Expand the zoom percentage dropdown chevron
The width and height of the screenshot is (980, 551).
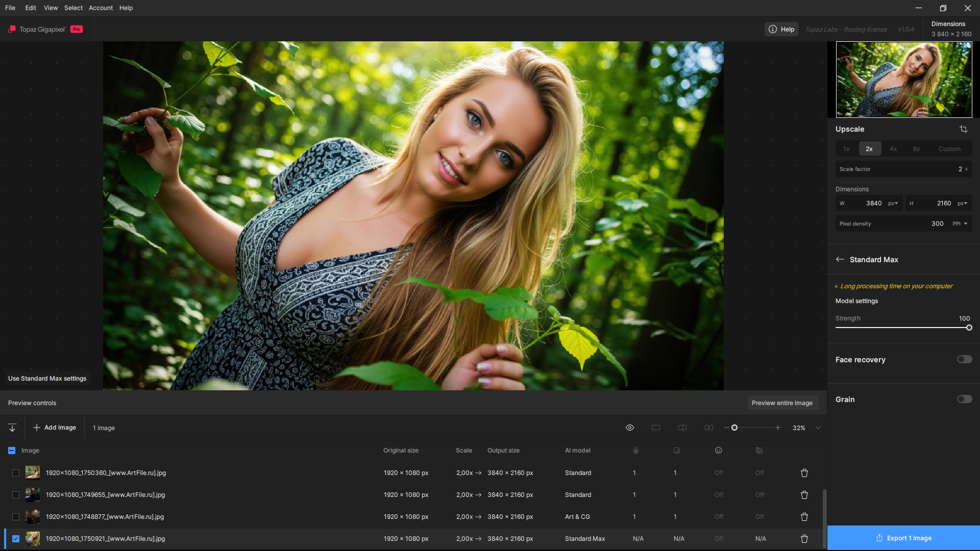[x=818, y=428]
